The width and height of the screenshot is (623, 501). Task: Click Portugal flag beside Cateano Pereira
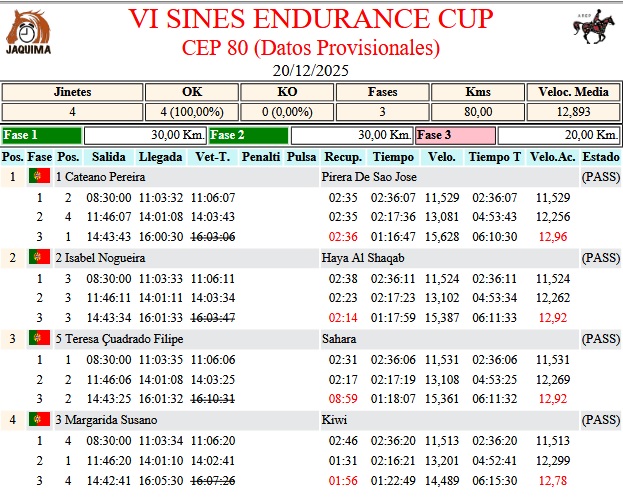coord(39,177)
